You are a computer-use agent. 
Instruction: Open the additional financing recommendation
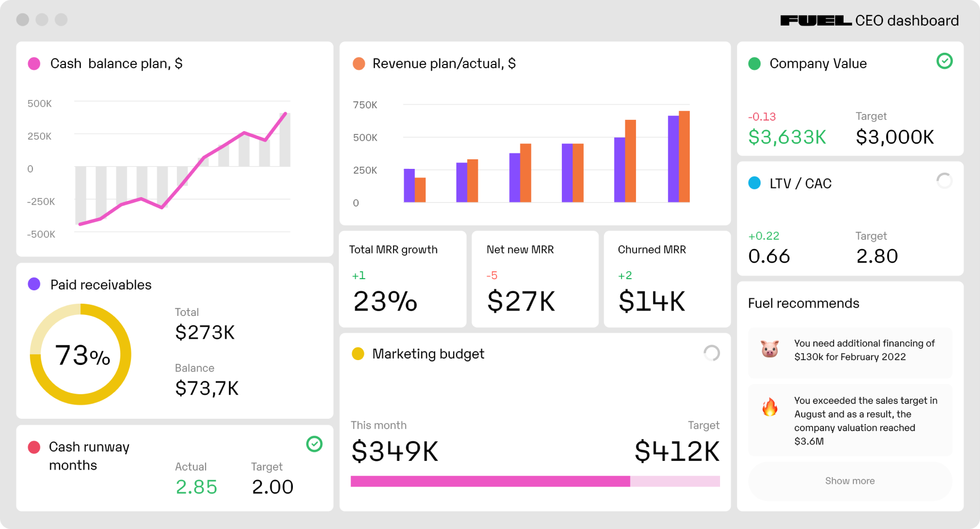click(x=850, y=353)
